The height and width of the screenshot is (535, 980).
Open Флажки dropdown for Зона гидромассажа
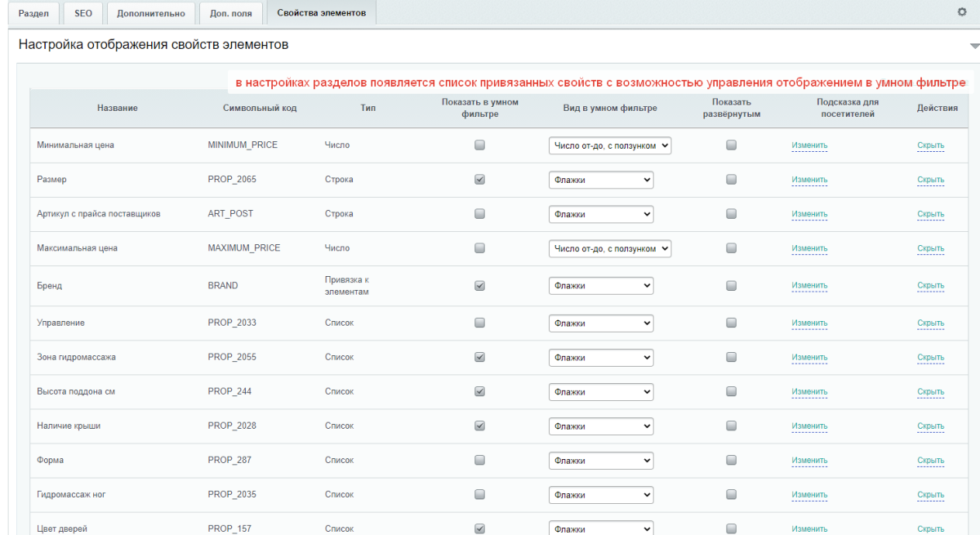pos(600,358)
